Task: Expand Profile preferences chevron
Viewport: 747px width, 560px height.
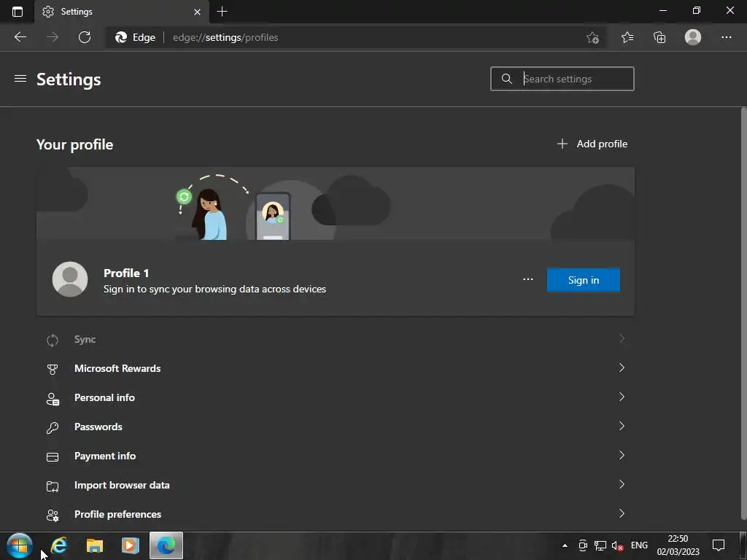Action: click(622, 513)
